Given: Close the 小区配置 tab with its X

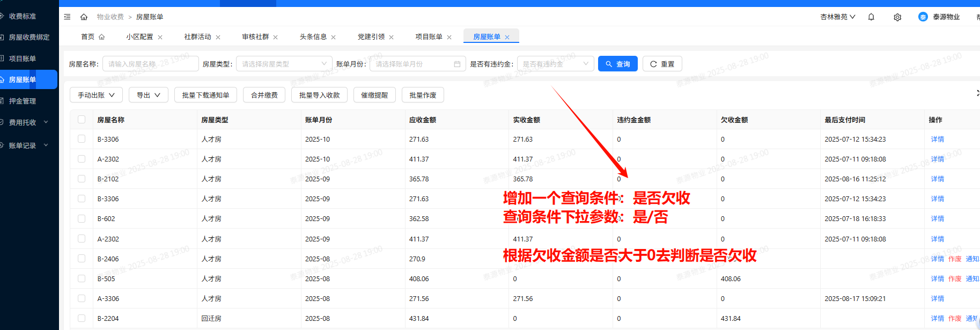Looking at the screenshot, I should (x=160, y=37).
